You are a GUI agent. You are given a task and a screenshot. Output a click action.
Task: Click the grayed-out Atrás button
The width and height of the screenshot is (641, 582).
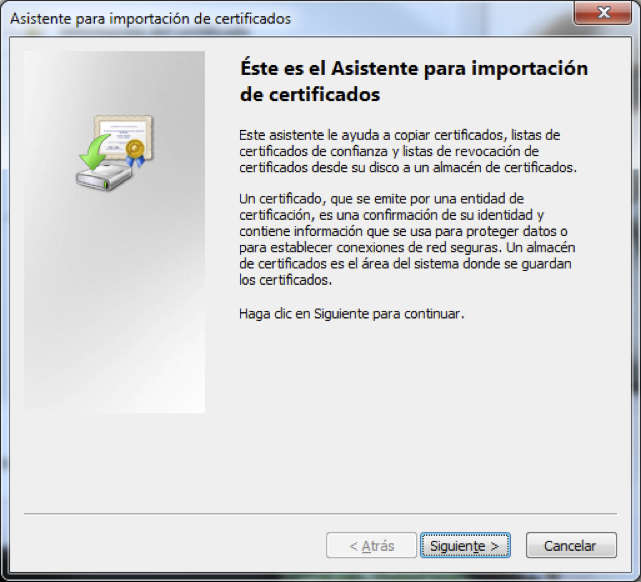pyautogui.click(x=371, y=546)
